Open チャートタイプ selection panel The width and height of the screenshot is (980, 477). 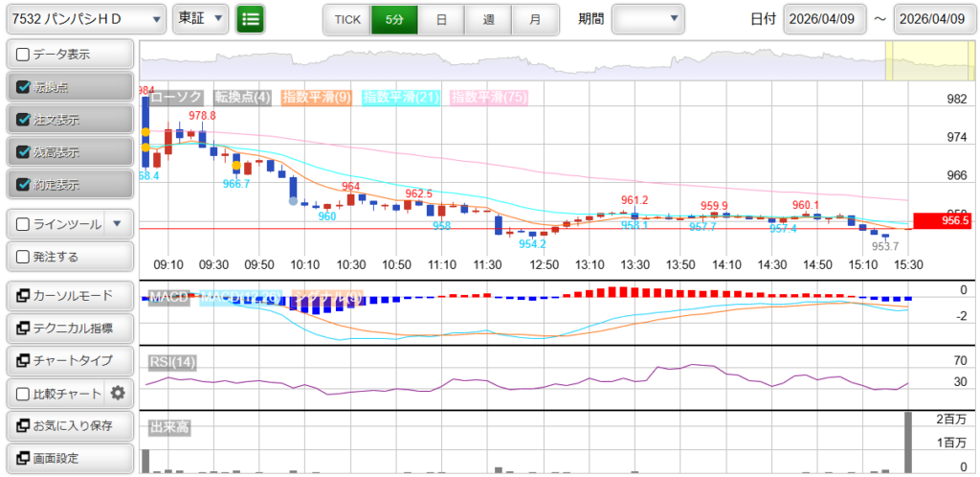[69, 360]
